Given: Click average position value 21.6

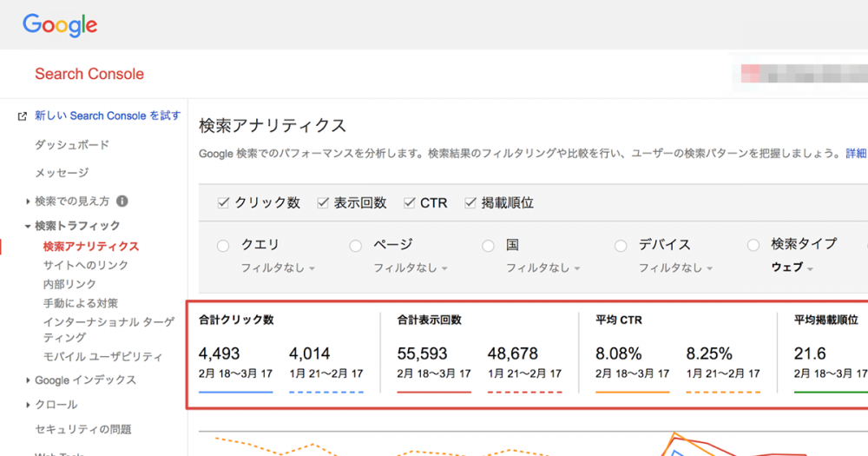Looking at the screenshot, I should [810, 354].
